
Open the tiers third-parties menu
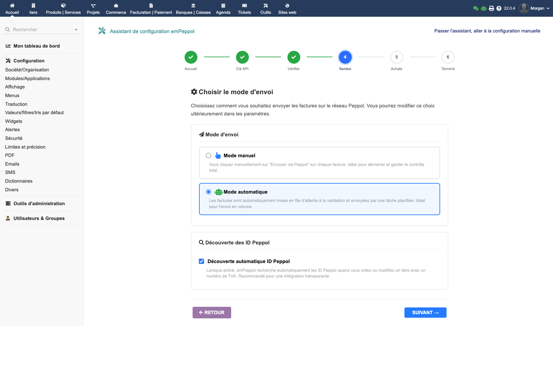(33, 9)
